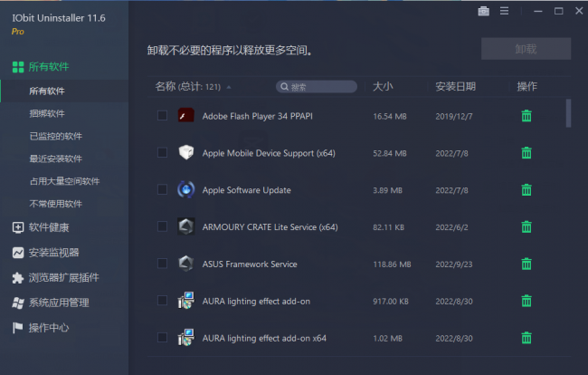Screen dimensions: 588x375
Task: Delete Adobe Flash Player 34 PPAPI via trash icon
Action: [x=526, y=116]
